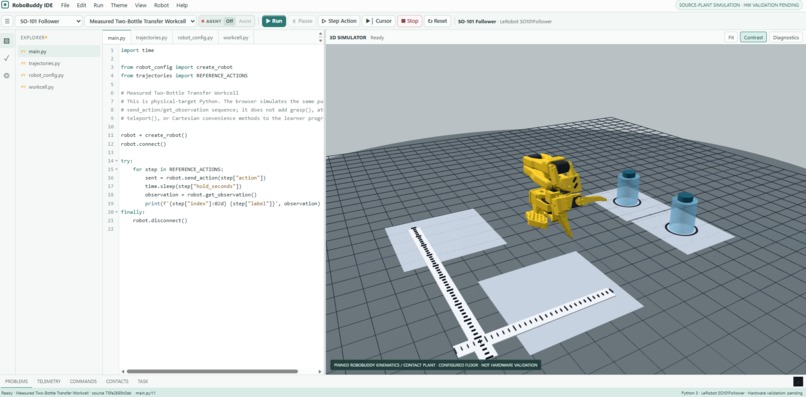Set Agent mode to Off
This screenshot has height=397, width=806.
tap(229, 21)
